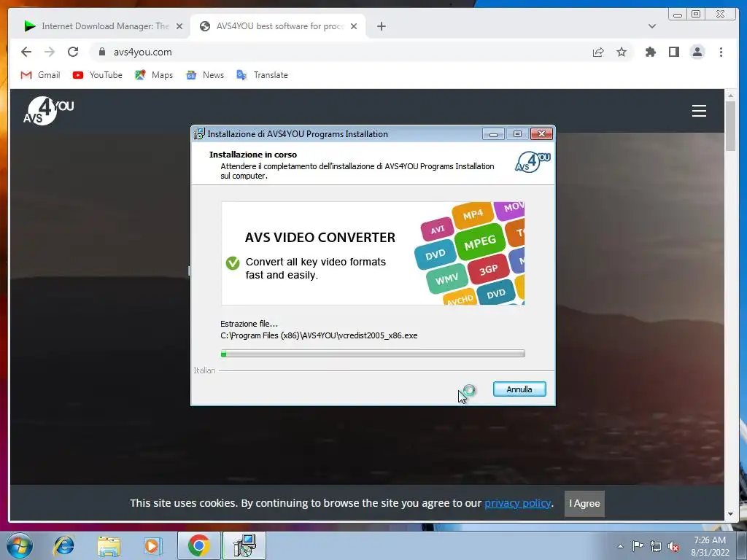Viewport: 747px width, 560px height.
Task: Open the Action Center flag icon
Action: 638,546
